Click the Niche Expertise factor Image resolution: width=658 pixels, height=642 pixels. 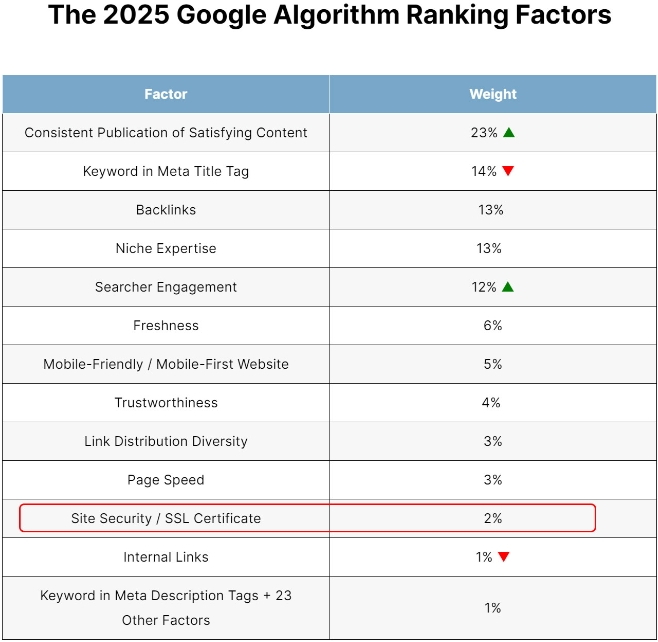166,248
